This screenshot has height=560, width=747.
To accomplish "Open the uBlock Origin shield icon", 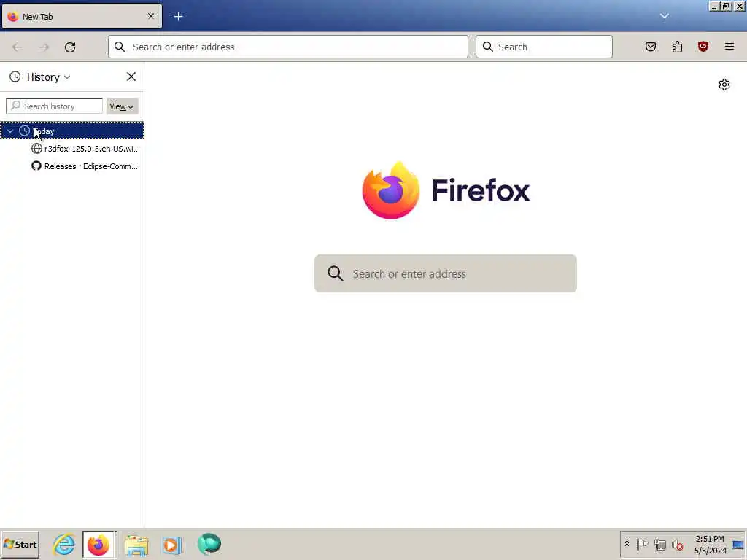I will 703,47.
